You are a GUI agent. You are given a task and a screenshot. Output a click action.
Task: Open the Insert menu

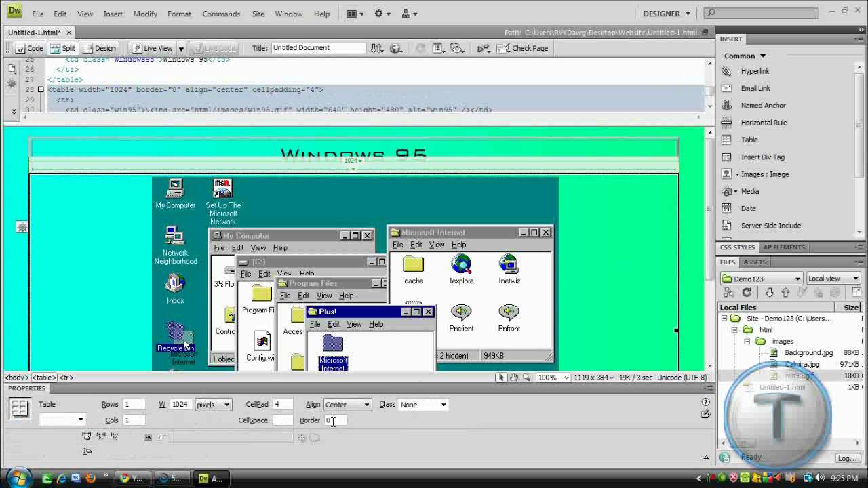coord(113,14)
